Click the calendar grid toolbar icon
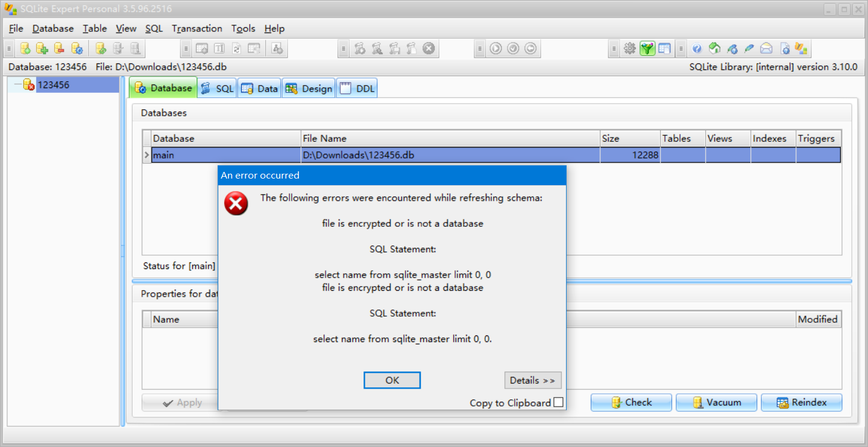The width and height of the screenshot is (868, 447). [x=664, y=48]
